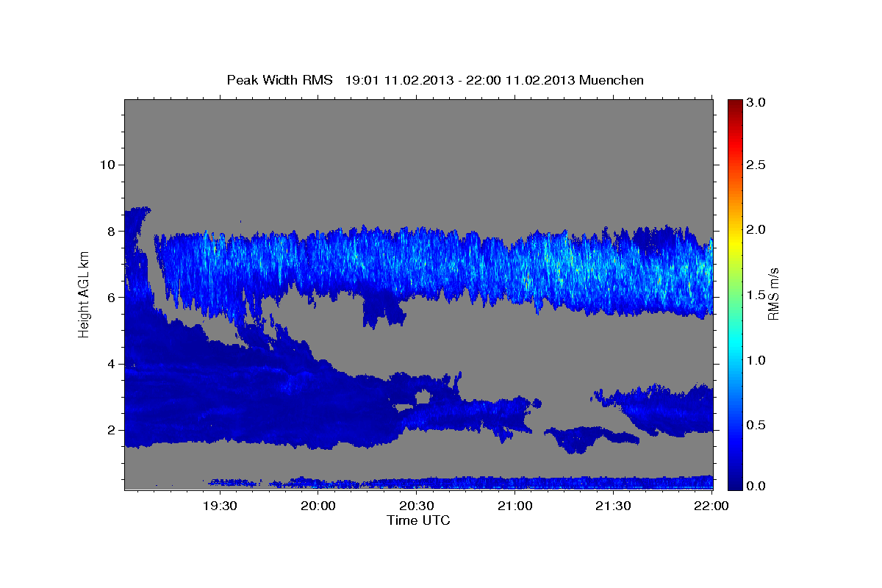Click the plot title "Peak Width RMS"
Image resolution: width=882 pixels, height=588 pixels.
[279, 80]
